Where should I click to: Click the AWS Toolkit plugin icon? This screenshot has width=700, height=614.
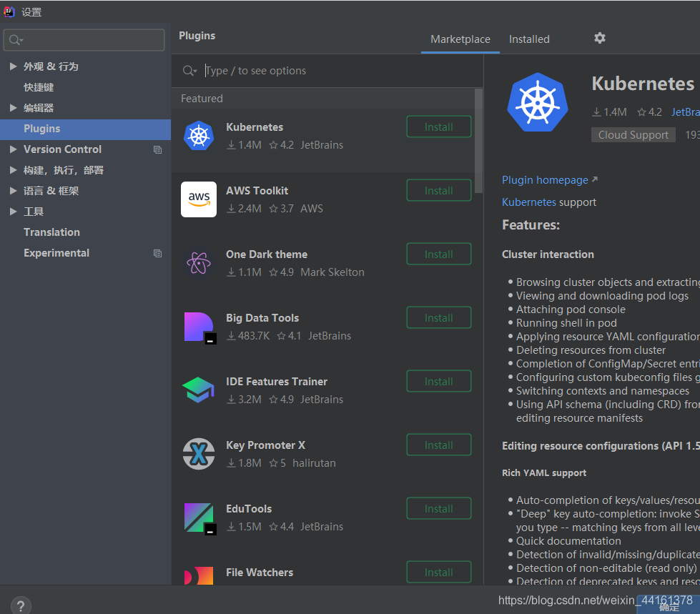(x=199, y=199)
